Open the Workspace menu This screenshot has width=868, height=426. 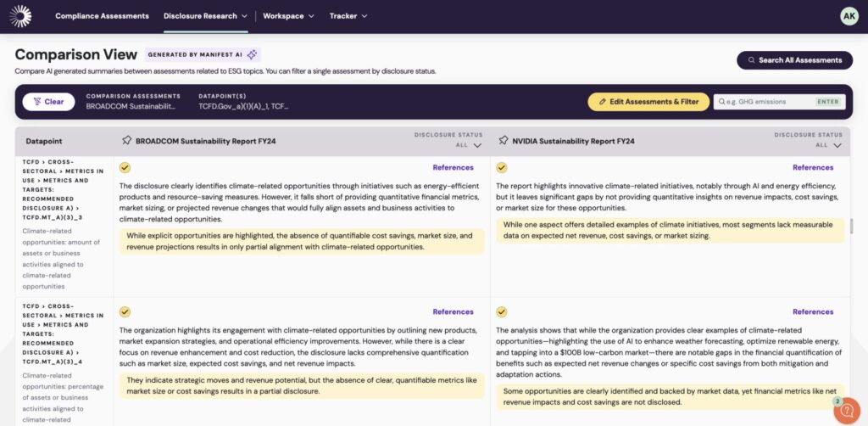coord(288,16)
